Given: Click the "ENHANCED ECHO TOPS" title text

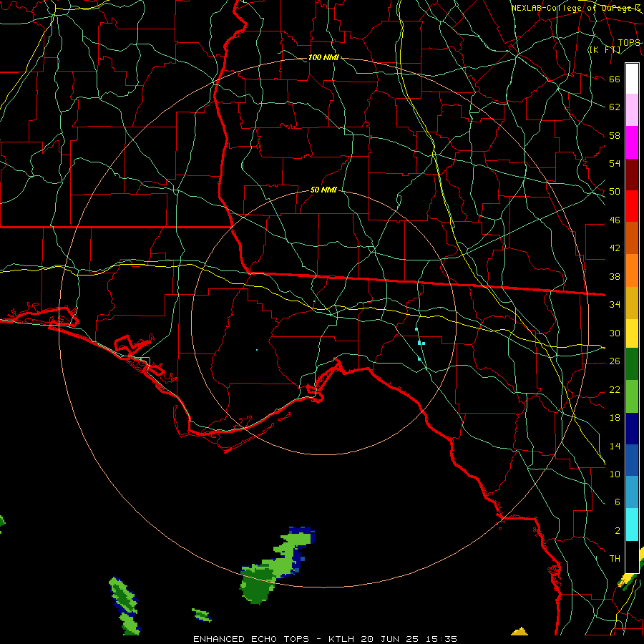Looking at the screenshot, I should 251,639.
